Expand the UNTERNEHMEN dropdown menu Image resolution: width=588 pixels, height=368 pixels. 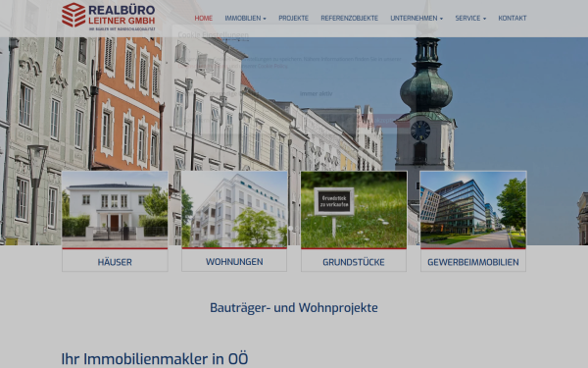coord(416,18)
